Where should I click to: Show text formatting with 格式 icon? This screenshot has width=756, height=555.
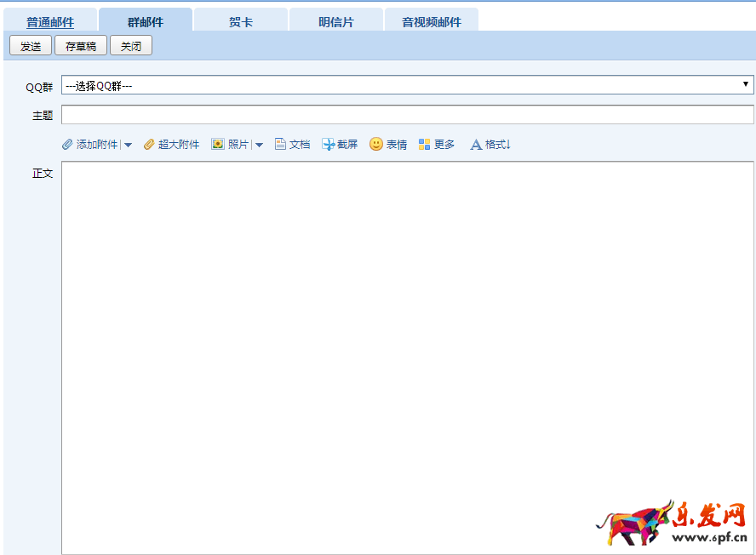coord(476,145)
